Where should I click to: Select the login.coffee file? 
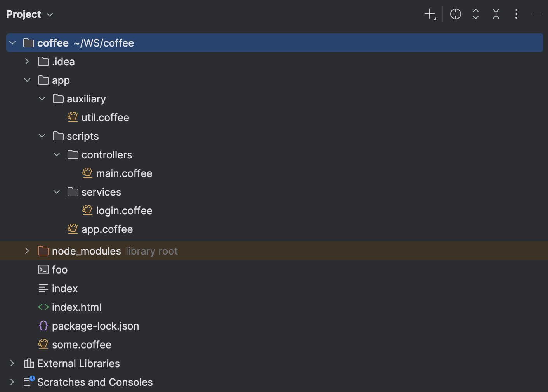point(124,210)
